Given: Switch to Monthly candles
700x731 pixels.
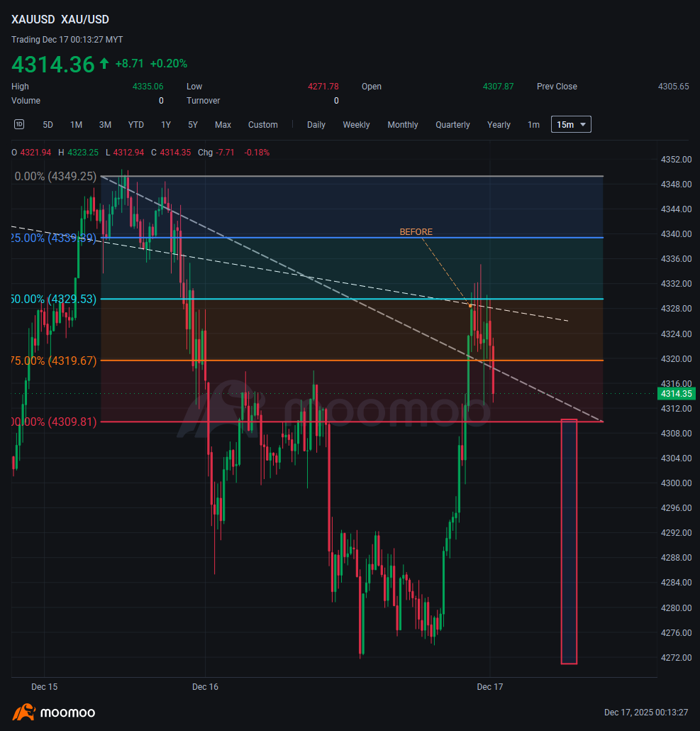Looking at the screenshot, I should coord(403,125).
